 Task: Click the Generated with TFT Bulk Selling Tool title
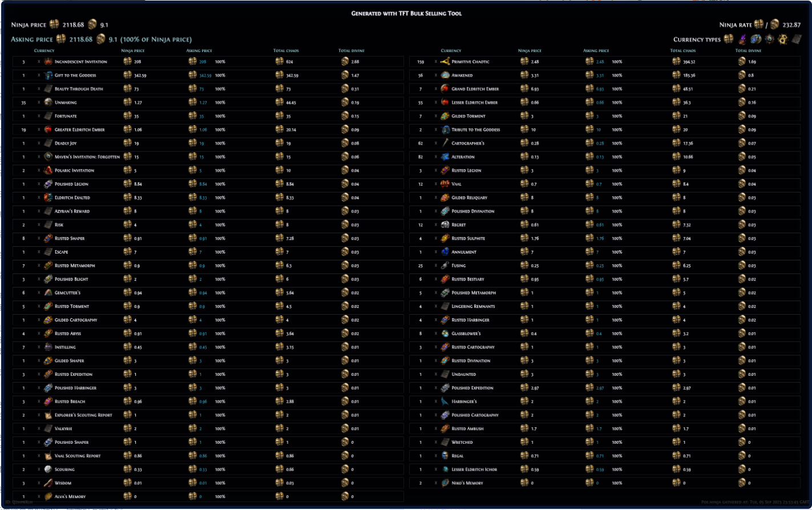pos(406,13)
